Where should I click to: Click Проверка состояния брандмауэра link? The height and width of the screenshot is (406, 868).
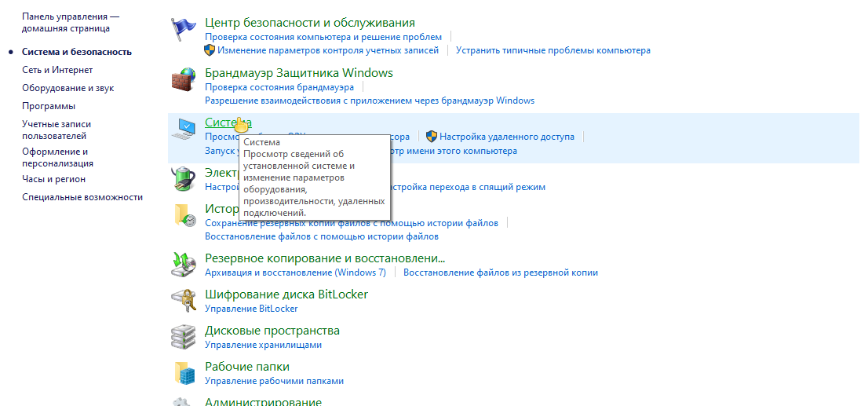click(x=279, y=87)
